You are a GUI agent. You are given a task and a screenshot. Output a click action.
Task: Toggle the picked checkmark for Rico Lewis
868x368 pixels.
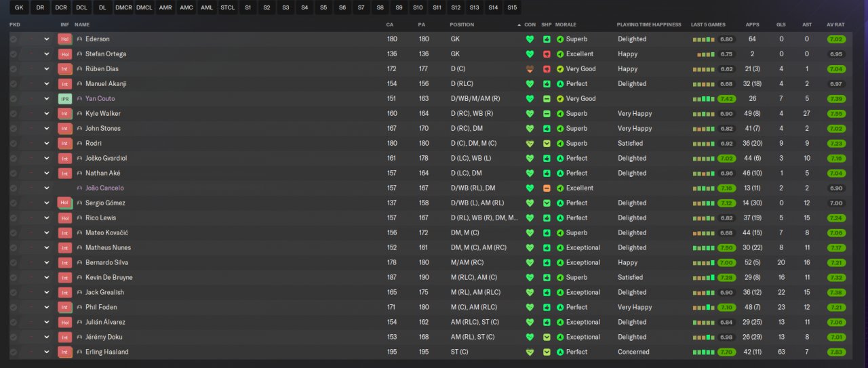[x=13, y=218]
